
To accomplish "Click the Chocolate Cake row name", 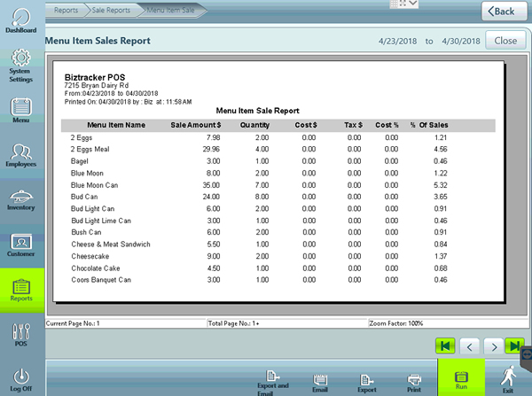I will pyautogui.click(x=96, y=268).
